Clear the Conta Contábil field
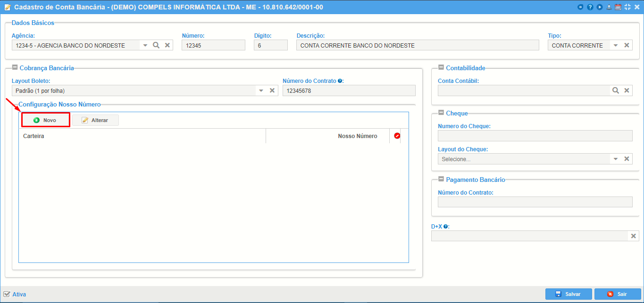This screenshot has width=644, height=303. [x=627, y=90]
